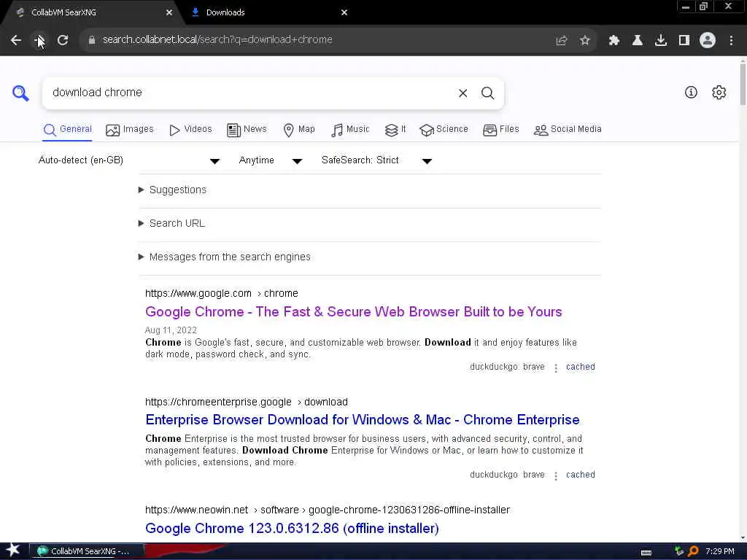Reload the current page

(x=63, y=40)
